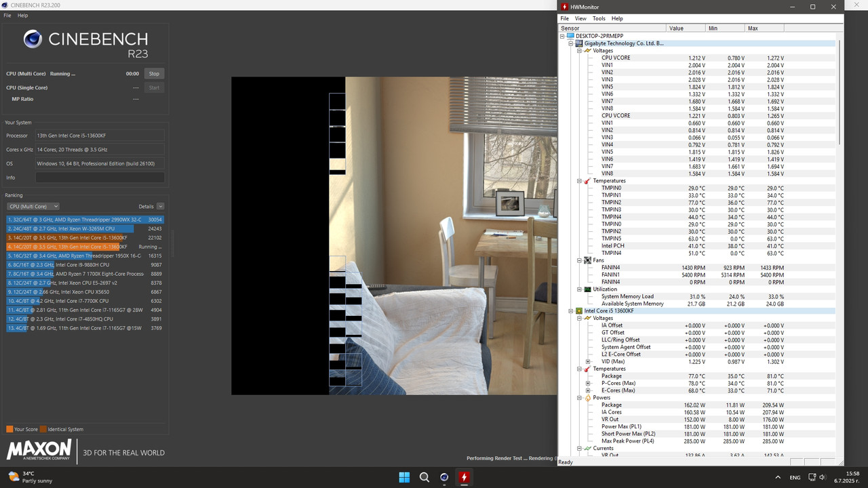Collapse Temperatures group containing TMPIN0
Viewport: 868px width, 488px height.
pos(579,181)
